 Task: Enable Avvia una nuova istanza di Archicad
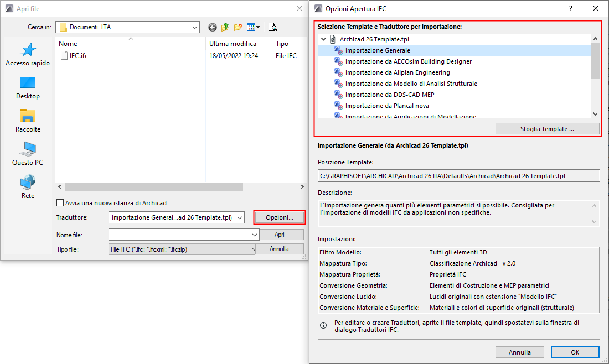(60, 203)
